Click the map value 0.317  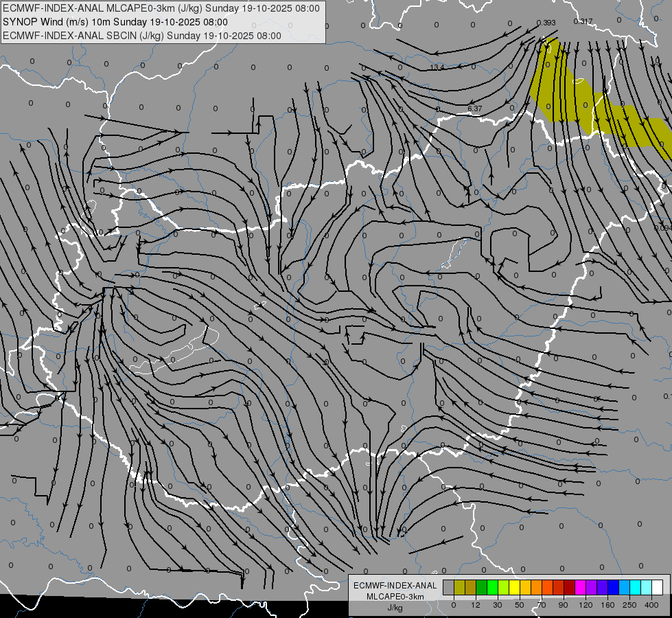583,21
